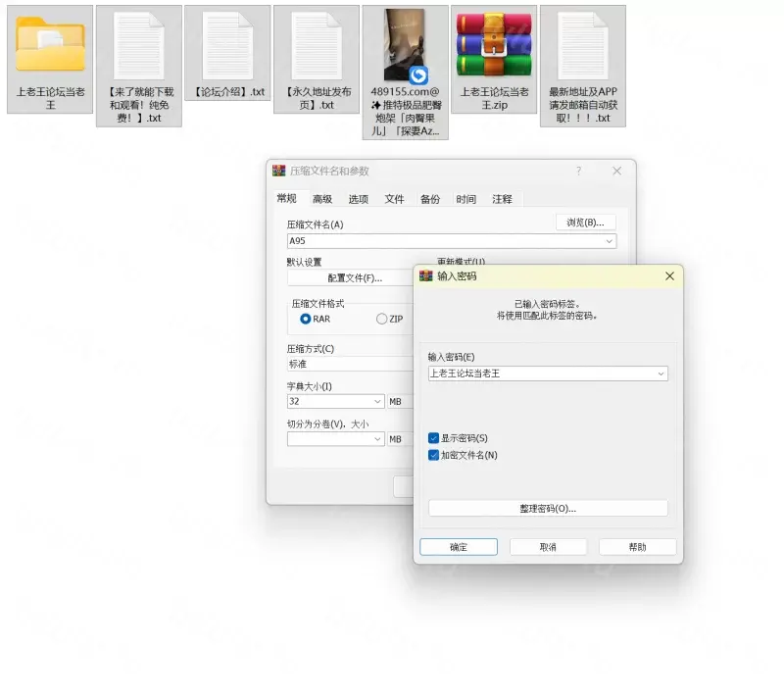The height and width of the screenshot is (698, 784).
Task: Select the ZIP format radio button
Action: pos(381,319)
